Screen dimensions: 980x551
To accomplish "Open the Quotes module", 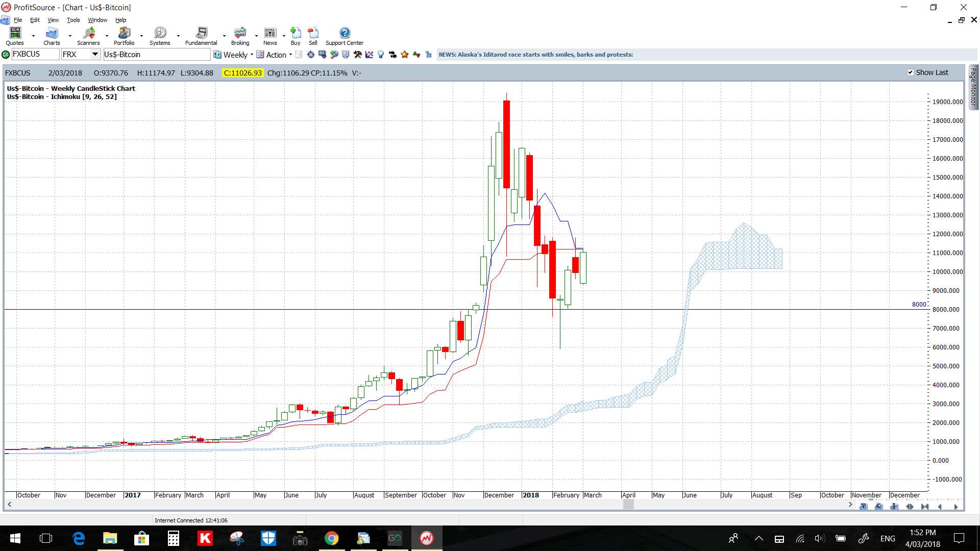I will coord(15,36).
